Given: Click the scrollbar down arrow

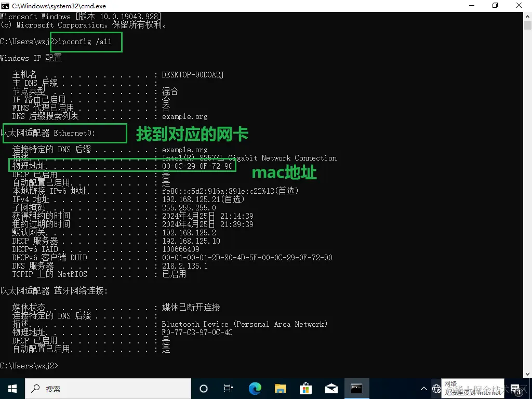Looking at the screenshot, I should pos(528,374).
